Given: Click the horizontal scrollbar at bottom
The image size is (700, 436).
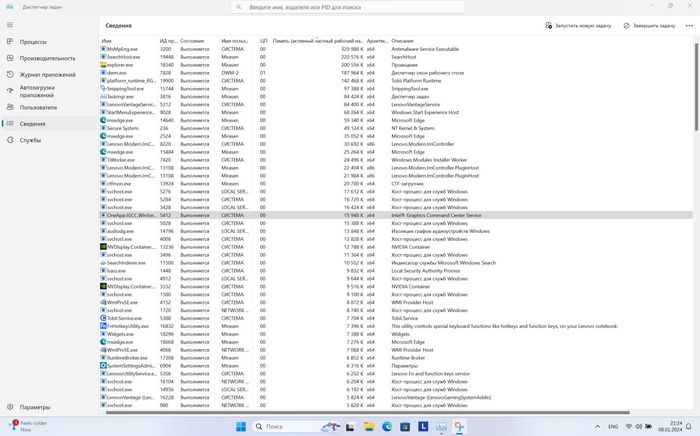Looking at the screenshot, I should tap(367, 412).
